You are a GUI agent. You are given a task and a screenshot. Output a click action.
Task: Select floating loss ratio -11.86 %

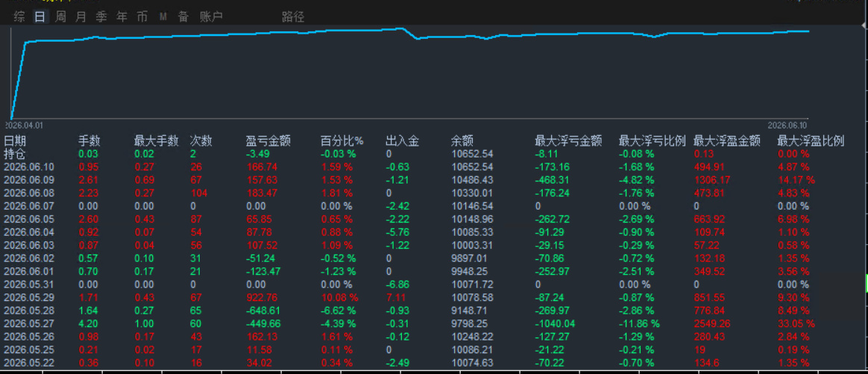pos(639,323)
